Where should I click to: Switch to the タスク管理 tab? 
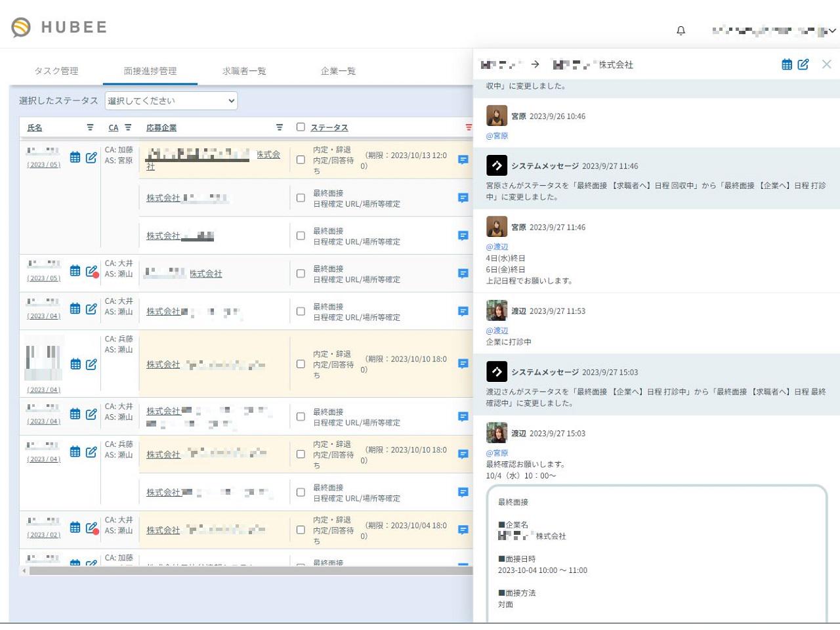(x=56, y=71)
